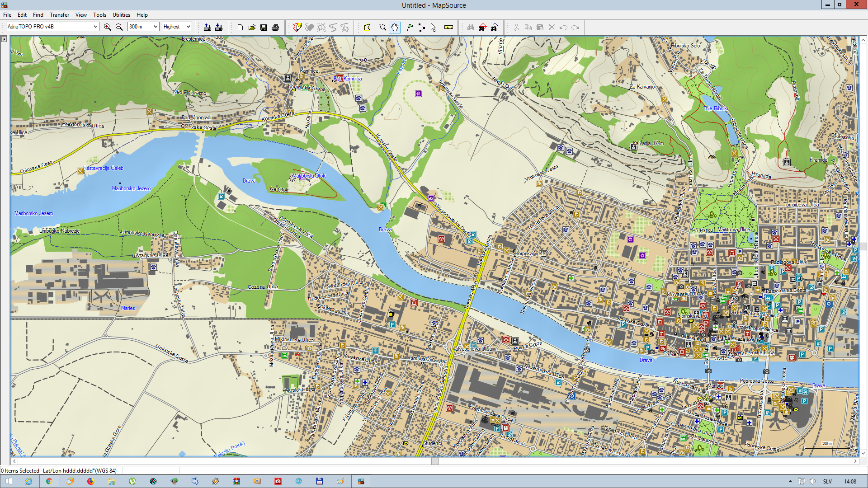
Task: Click the Cut scissors icon
Action: pyautogui.click(x=516, y=27)
